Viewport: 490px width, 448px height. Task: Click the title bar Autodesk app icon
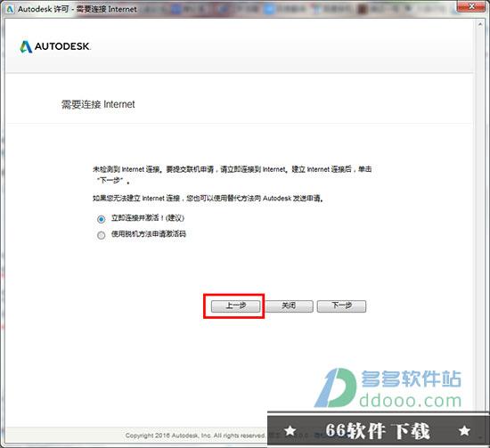pyautogui.click(x=10, y=9)
